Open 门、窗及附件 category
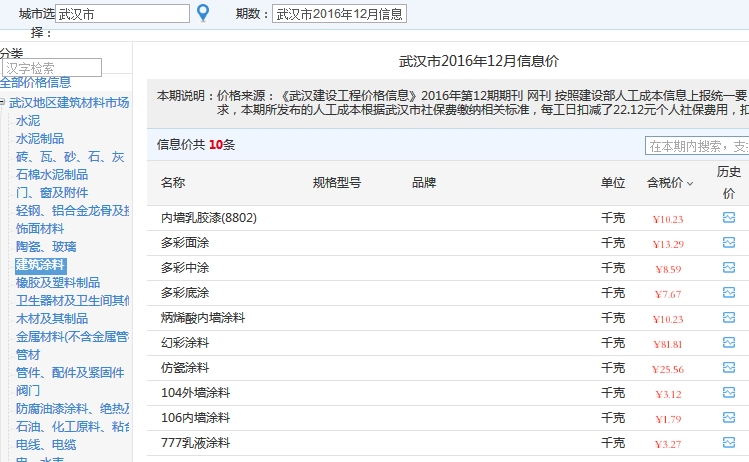 tap(52, 193)
